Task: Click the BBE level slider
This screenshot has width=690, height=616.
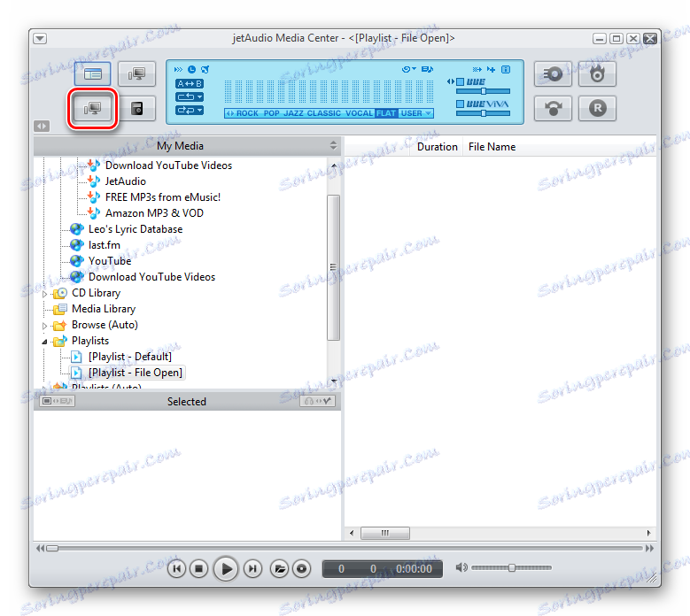Action: pos(483,91)
